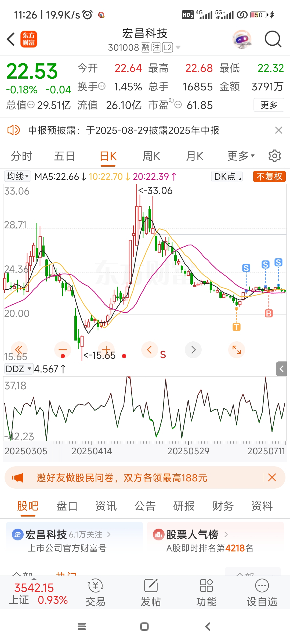Open the 邀好友做股民问卷 banner

(145, 478)
